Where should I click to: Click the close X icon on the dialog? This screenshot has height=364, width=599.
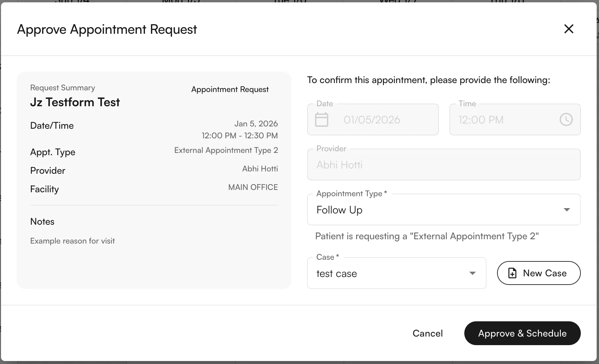(569, 29)
